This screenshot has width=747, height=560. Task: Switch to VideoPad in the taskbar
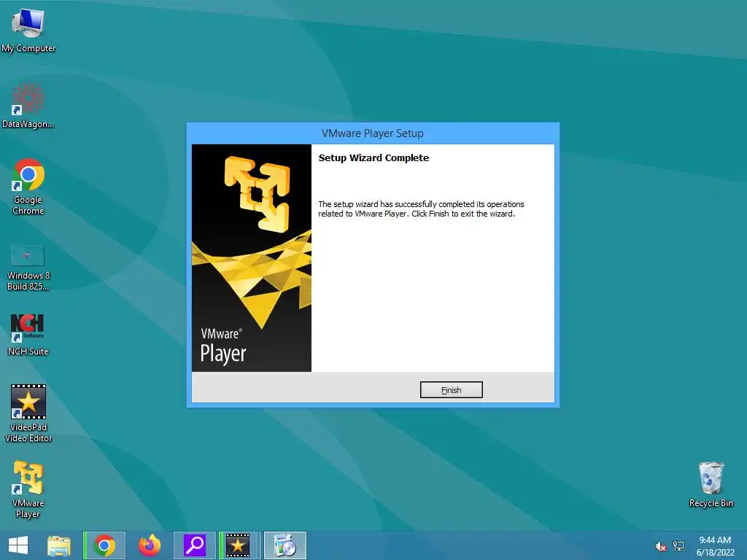238,545
